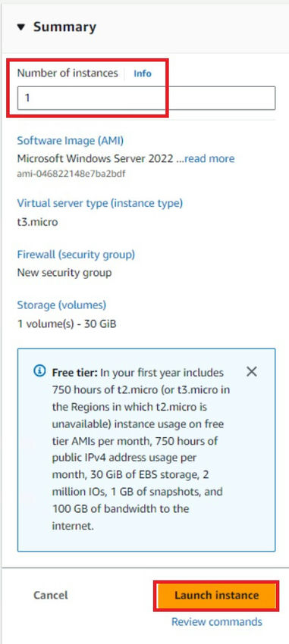Image resolution: width=289 pixels, height=644 pixels.
Task: Open Info link beside Number of instances
Action: pyautogui.click(x=143, y=74)
